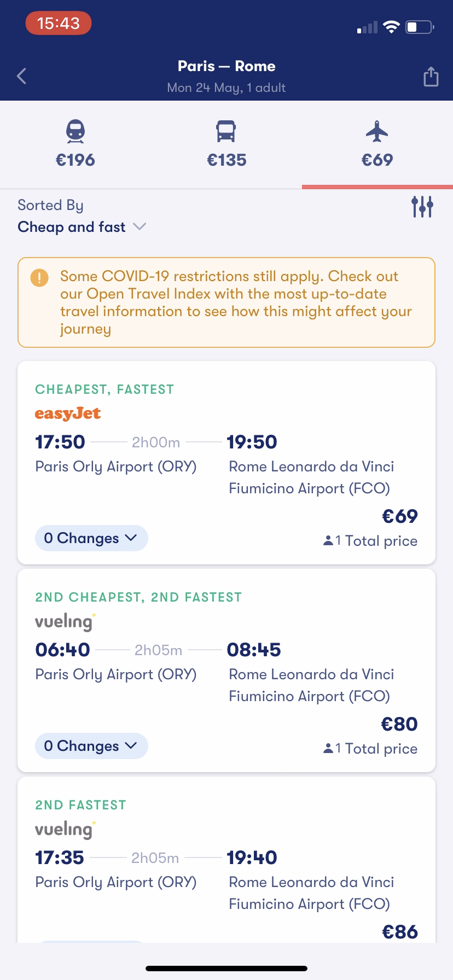Open the filter sliders icon

click(422, 207)
